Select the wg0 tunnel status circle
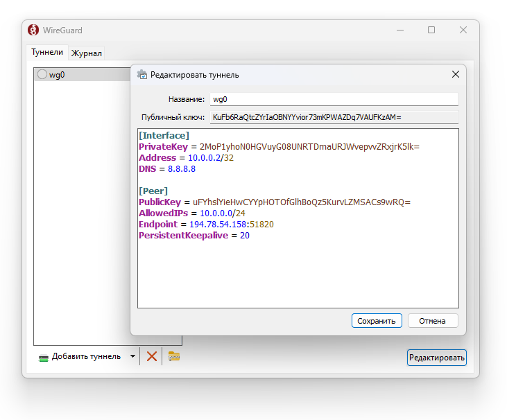Screen dimensions: 507x420 42,74
